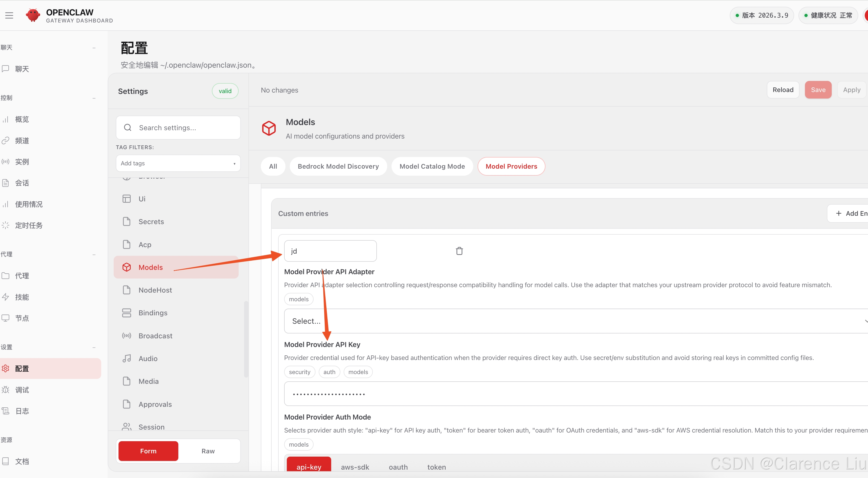This screenshot has width=868, height=478.
Task: Switch to Raw editor mode
Action: 208,451
